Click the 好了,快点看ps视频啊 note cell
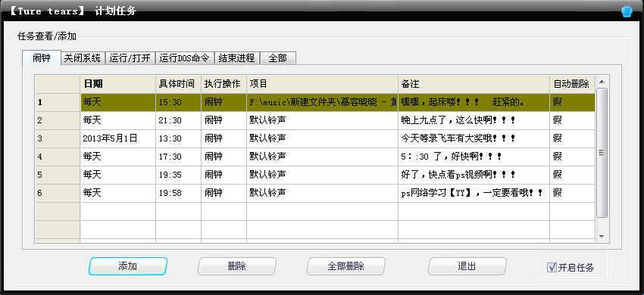The height and width of the screenshot is (295, 644). 474,175
